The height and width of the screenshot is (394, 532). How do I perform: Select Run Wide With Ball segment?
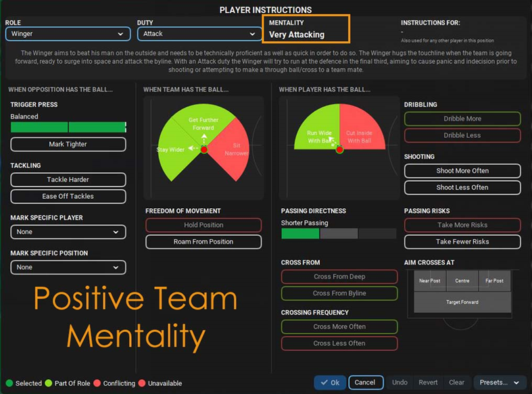point(318,135)
